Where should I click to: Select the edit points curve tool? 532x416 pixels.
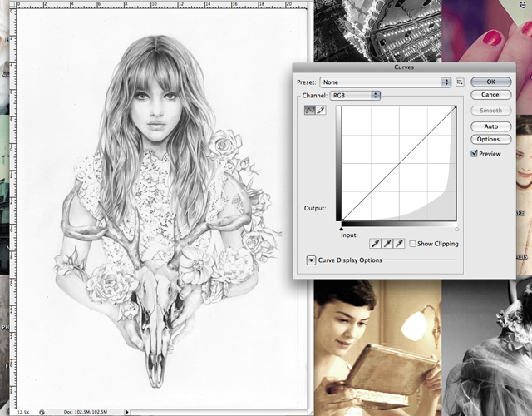[309, 110]
